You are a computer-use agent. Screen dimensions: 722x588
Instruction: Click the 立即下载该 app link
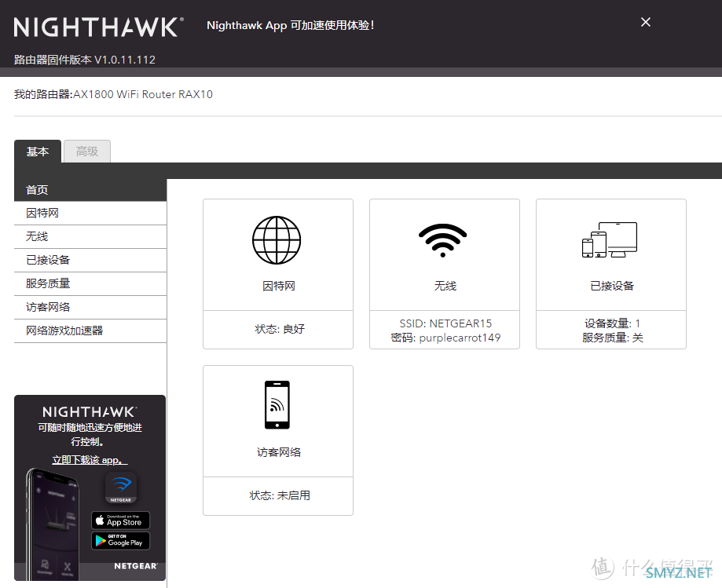tap(90, 460)
